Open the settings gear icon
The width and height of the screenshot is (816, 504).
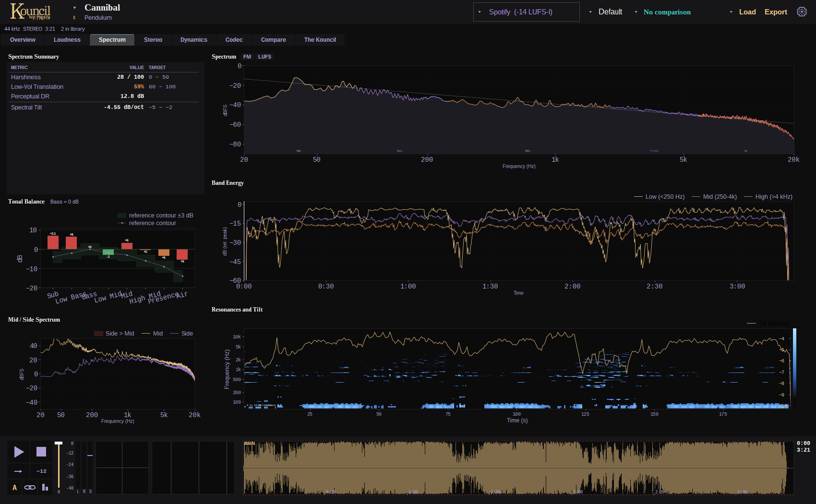[802, 12]
